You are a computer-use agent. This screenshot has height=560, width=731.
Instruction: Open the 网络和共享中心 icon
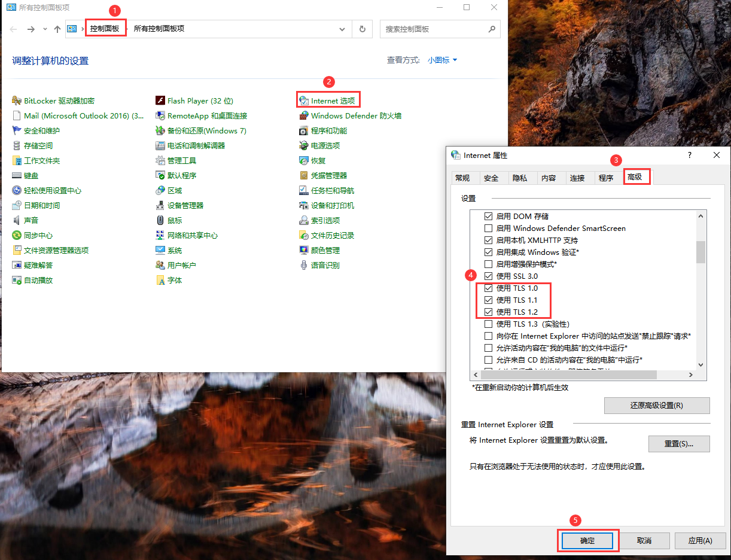160,235
